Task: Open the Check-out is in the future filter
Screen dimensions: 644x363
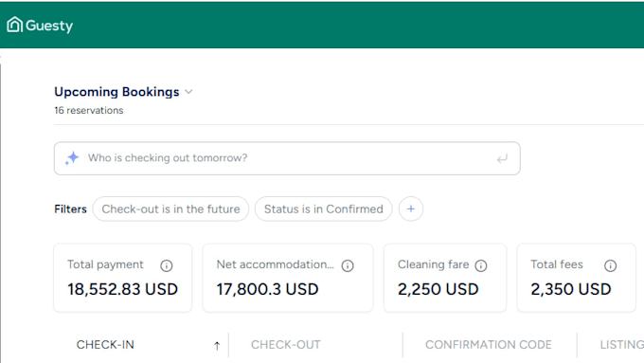Action: pos(170,209)
